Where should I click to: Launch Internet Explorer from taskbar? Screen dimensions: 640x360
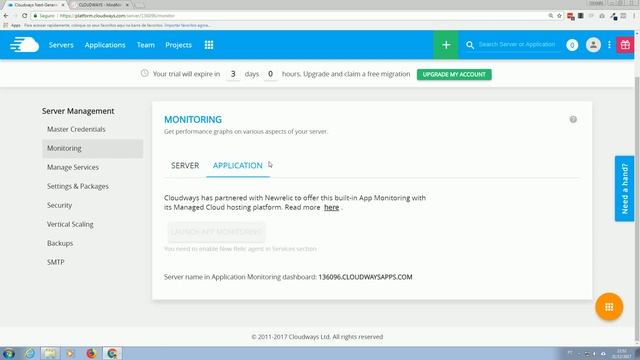point(29,353)
